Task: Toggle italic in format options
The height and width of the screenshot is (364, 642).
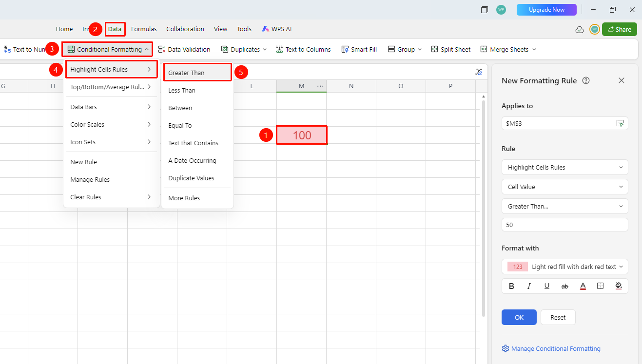Action: click(529, 286)
